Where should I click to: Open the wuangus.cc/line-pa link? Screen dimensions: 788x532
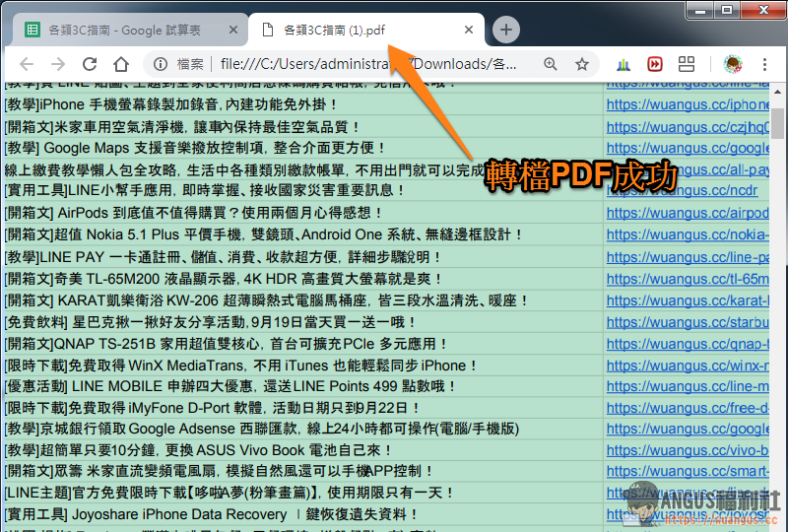(687, 257)
